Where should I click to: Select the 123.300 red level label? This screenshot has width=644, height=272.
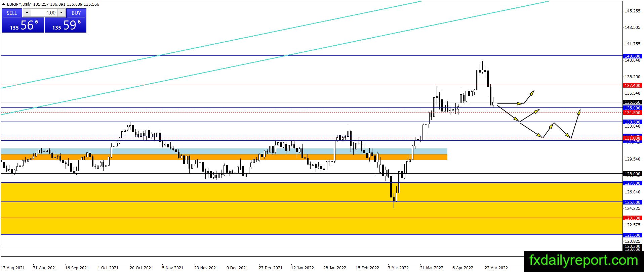point(633,218)
